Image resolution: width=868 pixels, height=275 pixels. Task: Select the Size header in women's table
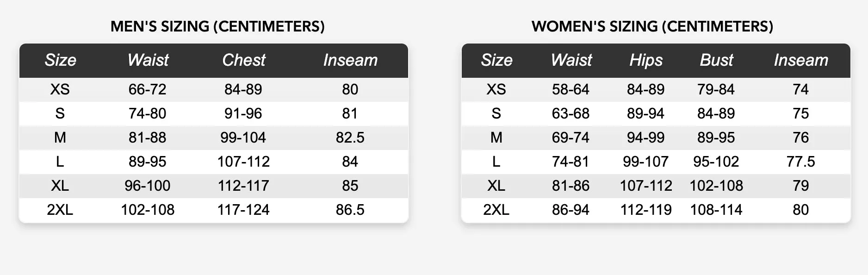(496, 60)
